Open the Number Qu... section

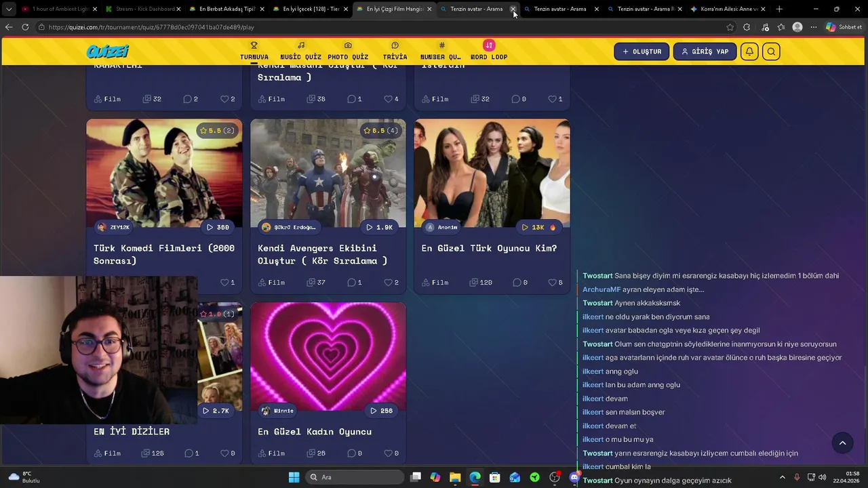441,52
